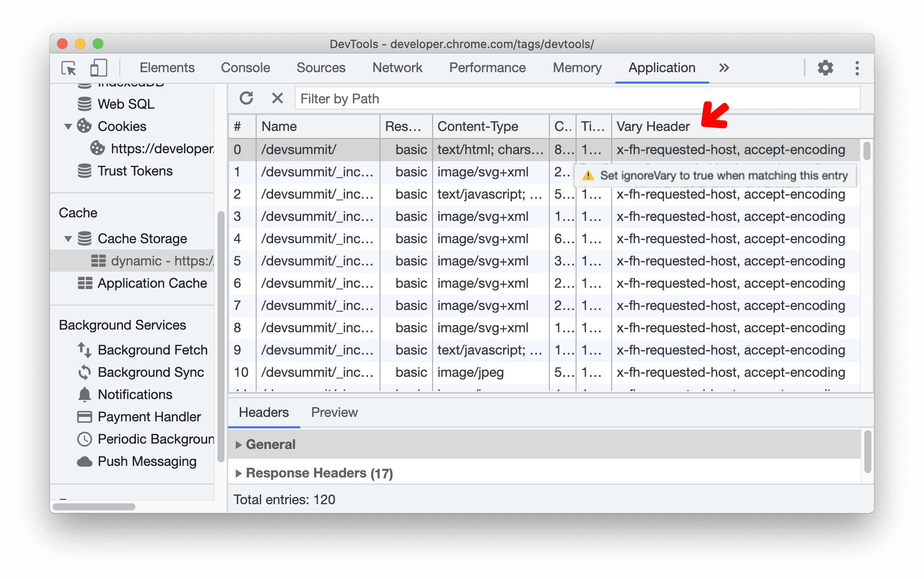
Task: Select the Application panel tab
Action: pos(660,67)
